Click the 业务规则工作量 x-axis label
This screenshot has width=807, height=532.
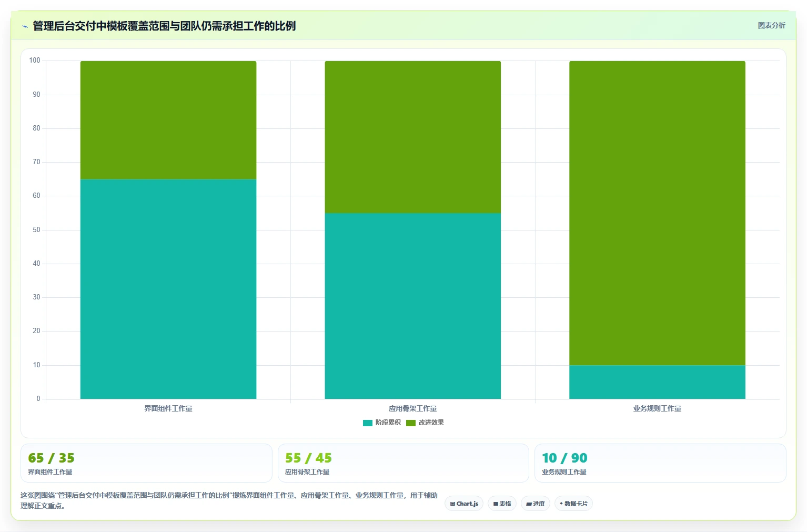tap(657, 408)
